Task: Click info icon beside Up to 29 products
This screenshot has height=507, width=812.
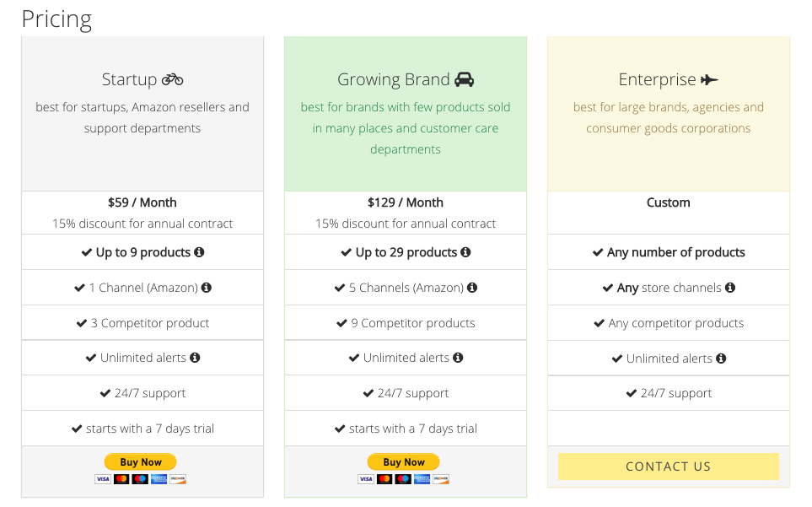Action: tap(465, 252)
